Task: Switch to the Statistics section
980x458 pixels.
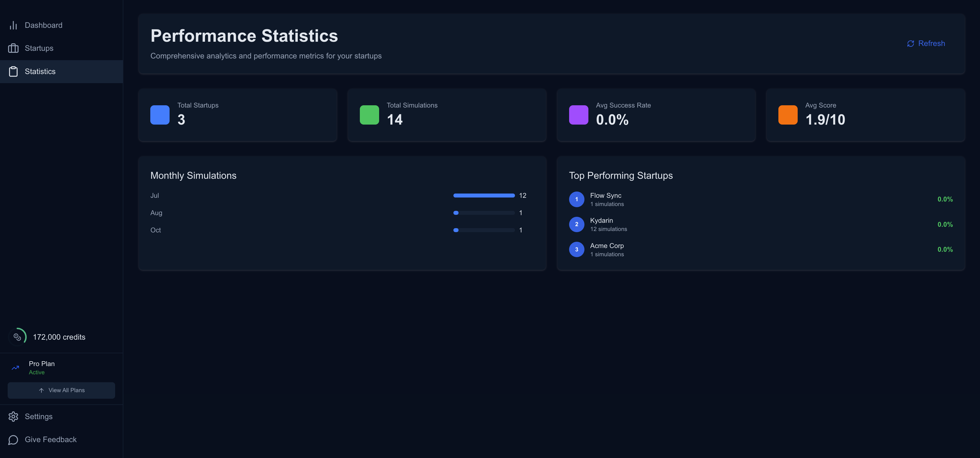Action: pos(40,71)
